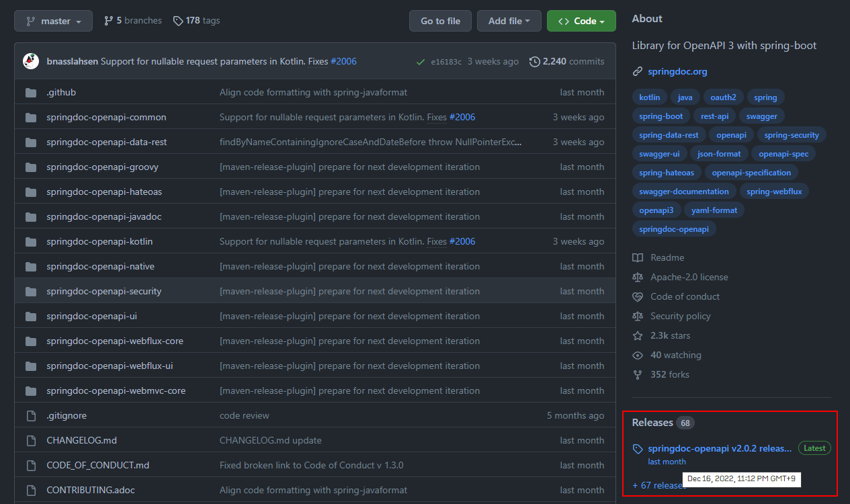Click folder icon for springdoc-openapi-webflux-ui
This screenshot has height=504, width=850.
[31, 366]
